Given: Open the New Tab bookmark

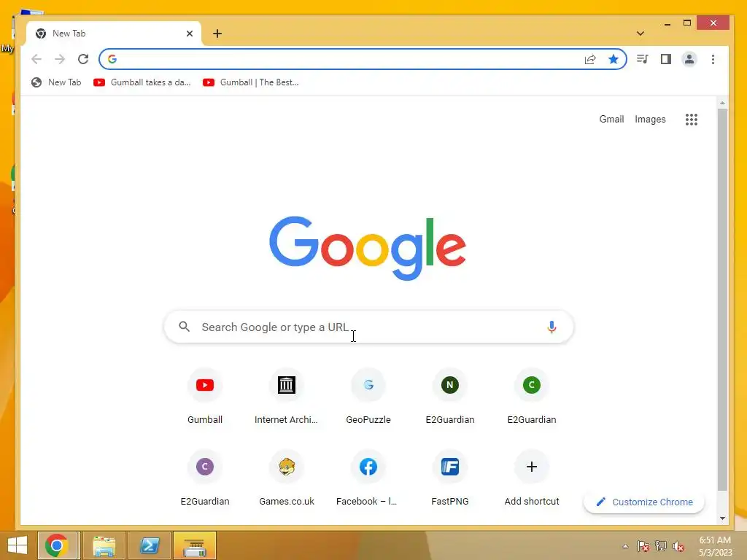Looking at the screenshot, I should click(56, 82).
